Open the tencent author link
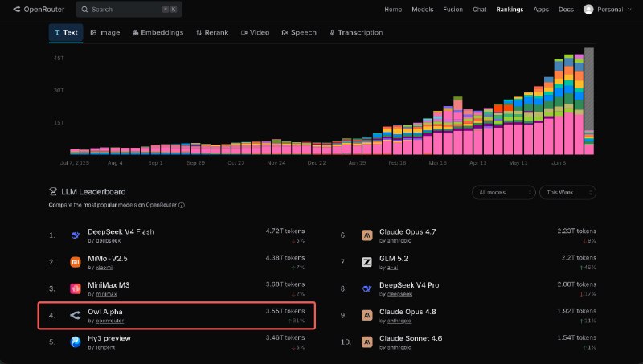Viewport: 643px width, 364px height. tap(105, 348)
